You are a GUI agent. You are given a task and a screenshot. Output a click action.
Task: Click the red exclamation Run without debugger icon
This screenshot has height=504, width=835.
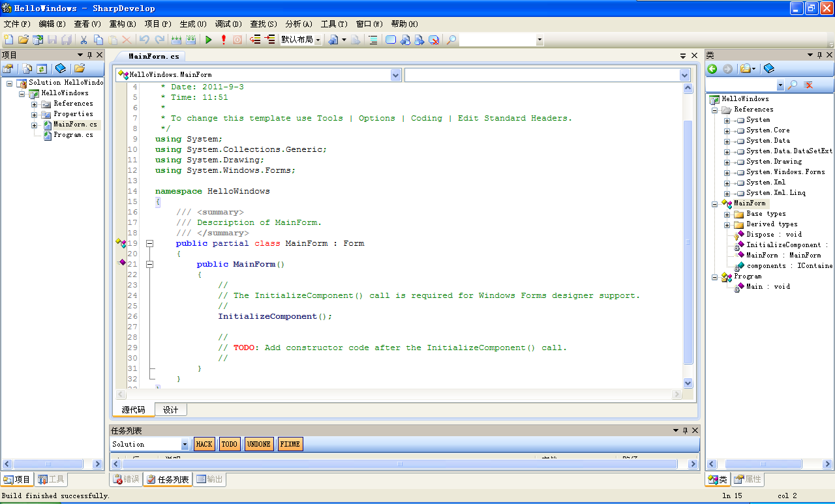(223, 40)
